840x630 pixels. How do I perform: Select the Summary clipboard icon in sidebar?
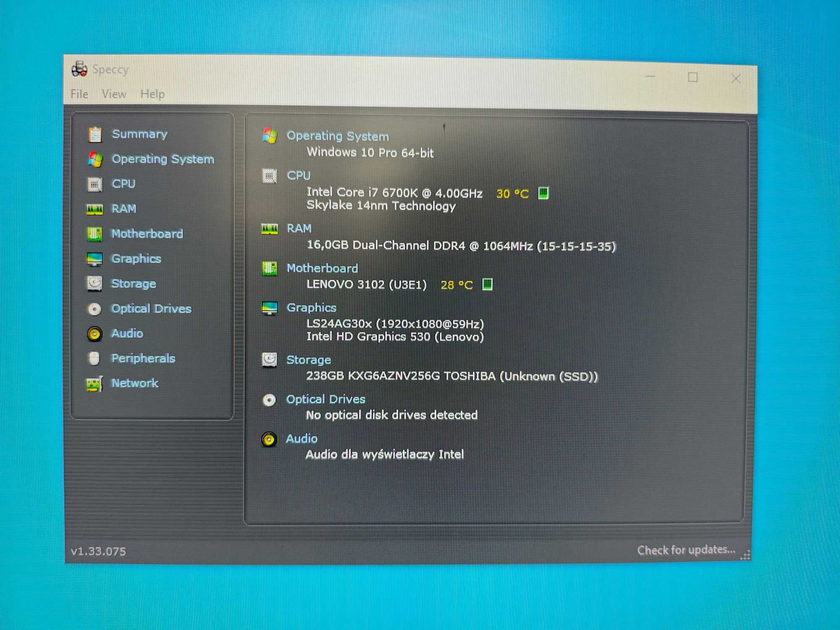(x=95, y=134)
